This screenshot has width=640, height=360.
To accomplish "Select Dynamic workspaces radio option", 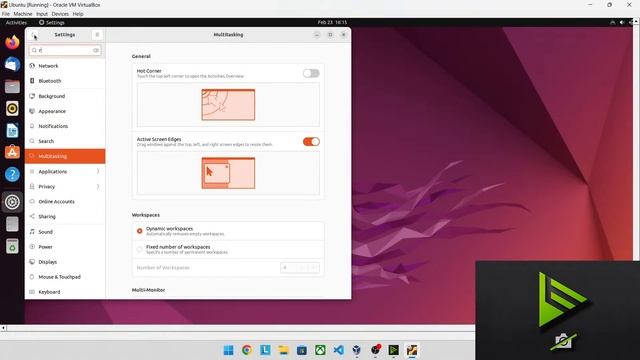I will [140, 231].
